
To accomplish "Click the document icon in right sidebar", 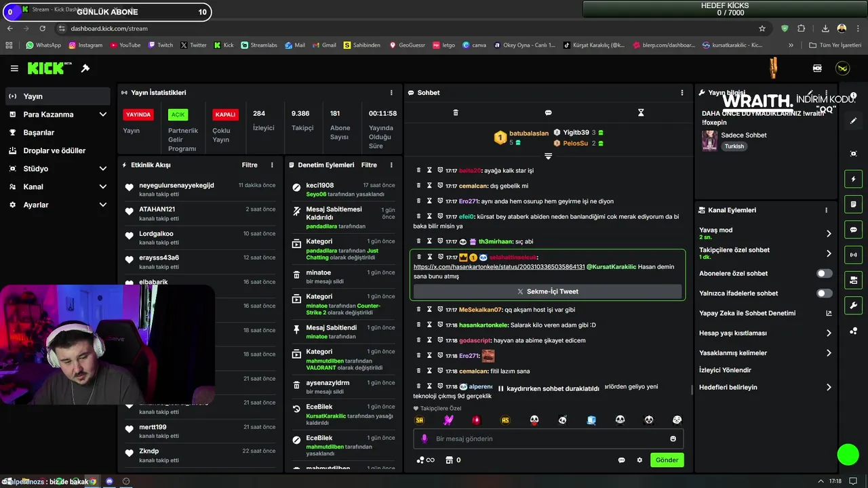I will 853,204.
